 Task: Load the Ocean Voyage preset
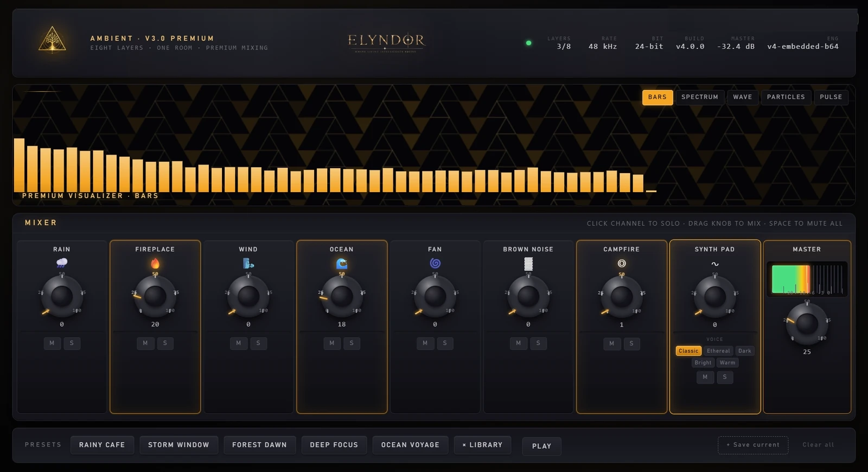tap(410, 445)
